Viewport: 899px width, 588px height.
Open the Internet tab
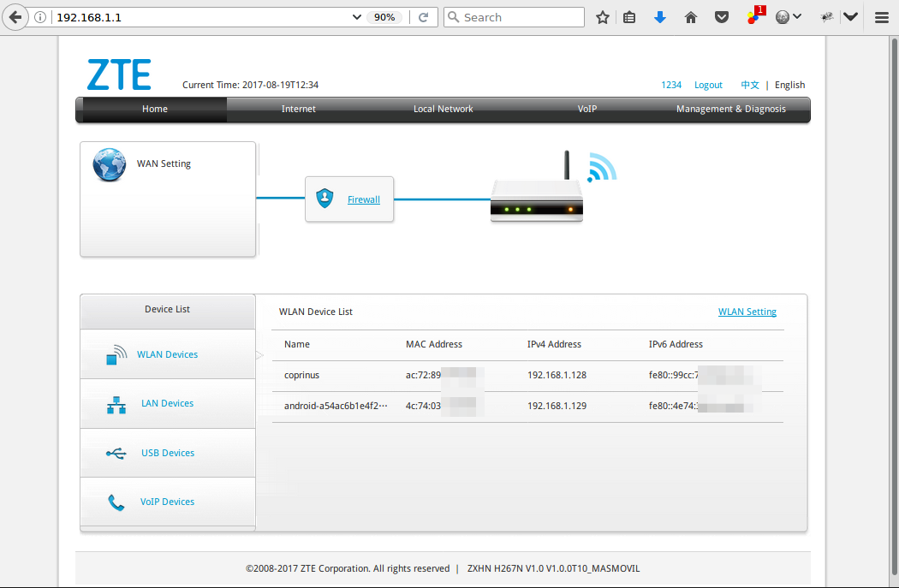pyautogui.click(x=299, y=110)
